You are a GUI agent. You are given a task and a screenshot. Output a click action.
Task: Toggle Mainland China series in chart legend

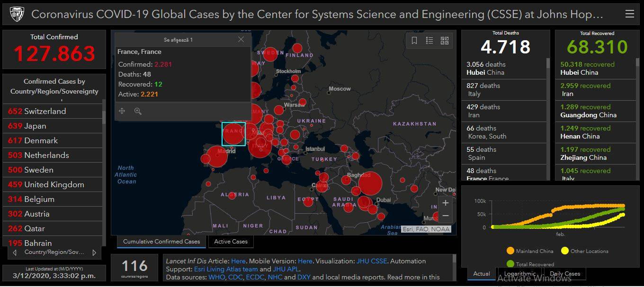510,251
